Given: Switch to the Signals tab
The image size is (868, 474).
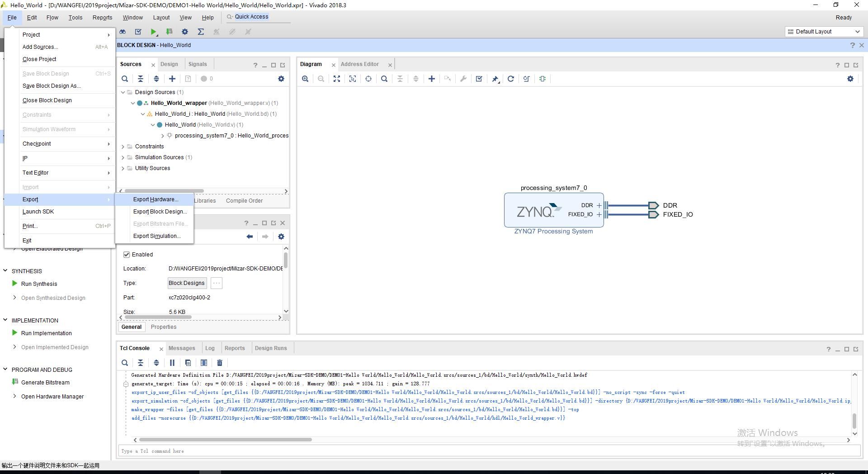Looking at the screenshot, I should tap(198, 64).
